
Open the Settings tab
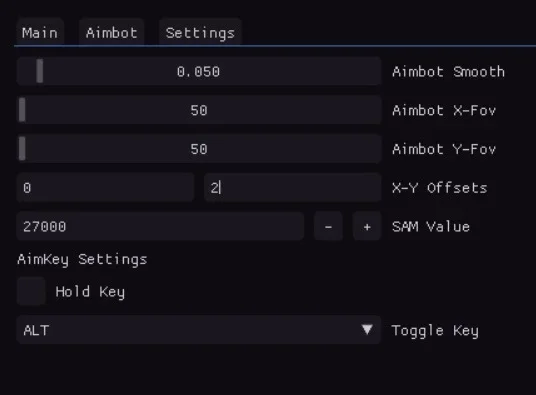(200, 32)
